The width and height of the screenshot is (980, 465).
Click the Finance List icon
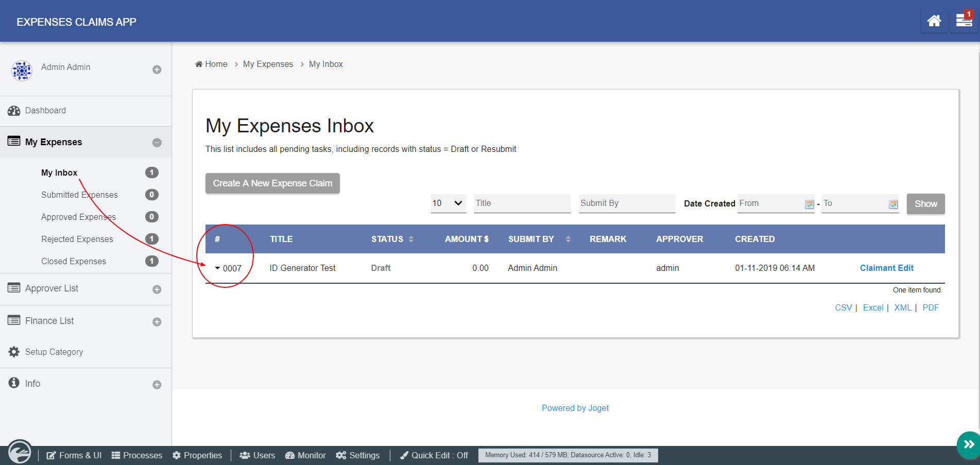14,320
